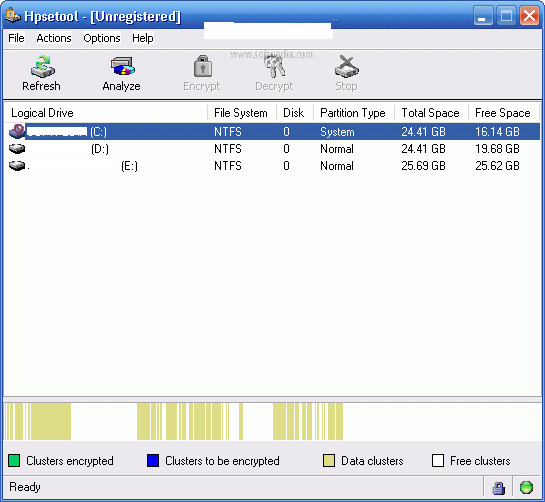The image size is (545, 502).
Task: Click the padlock icon in status bar
Action: [x=498, y=487]
